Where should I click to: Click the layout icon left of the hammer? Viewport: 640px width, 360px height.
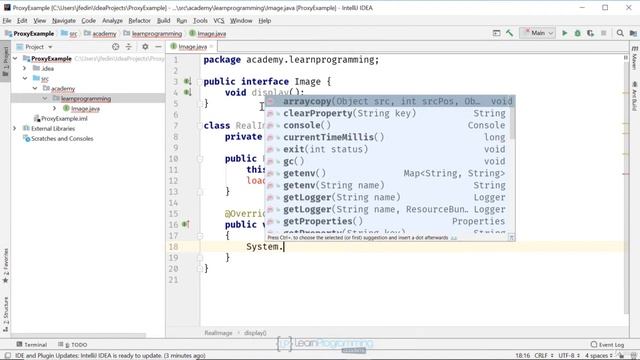[496, 33]
